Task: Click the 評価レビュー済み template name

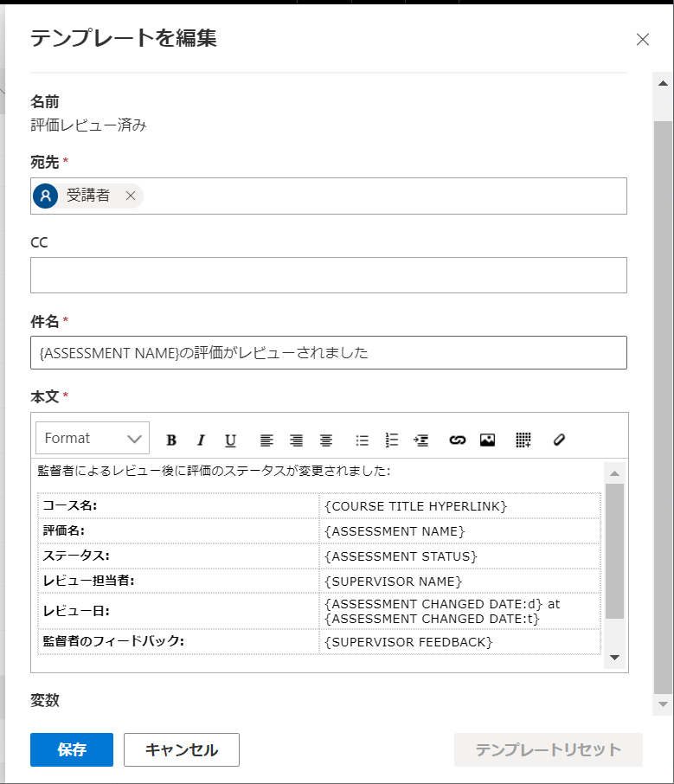Action: (88, 125)
